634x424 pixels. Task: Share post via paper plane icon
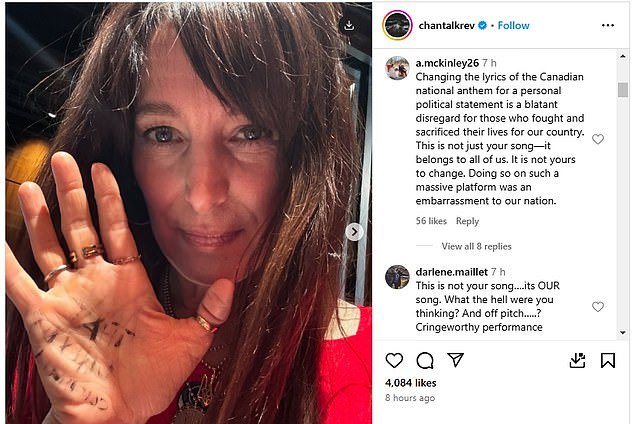pos(455,360)
